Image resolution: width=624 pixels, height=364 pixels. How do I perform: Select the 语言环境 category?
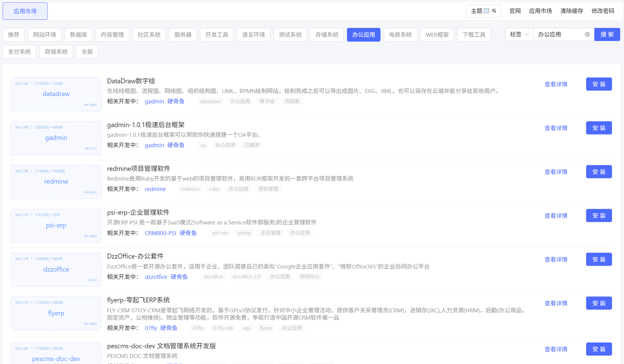click(253, 35)
